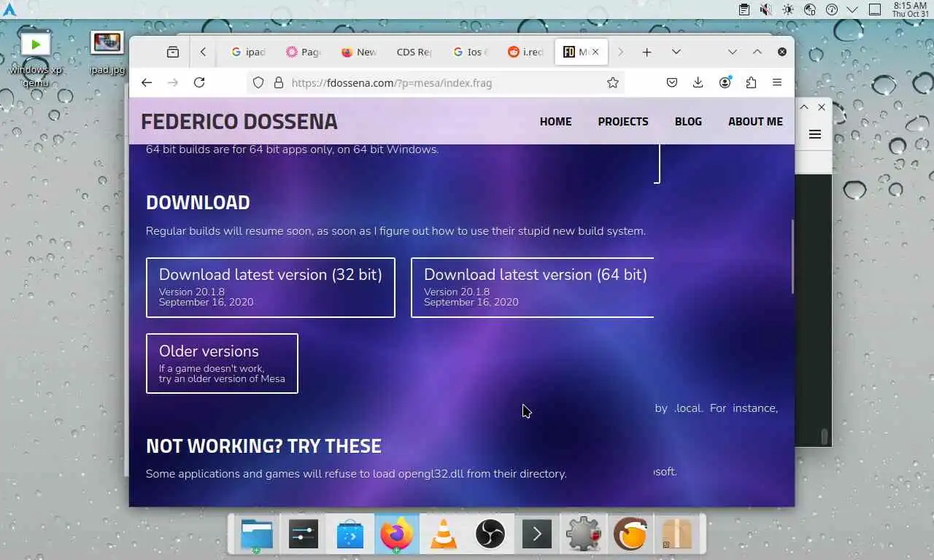Open windows xp qemu desktop shortcut
The height and width of the screenshot is (560, 934).
click(35, 58)
